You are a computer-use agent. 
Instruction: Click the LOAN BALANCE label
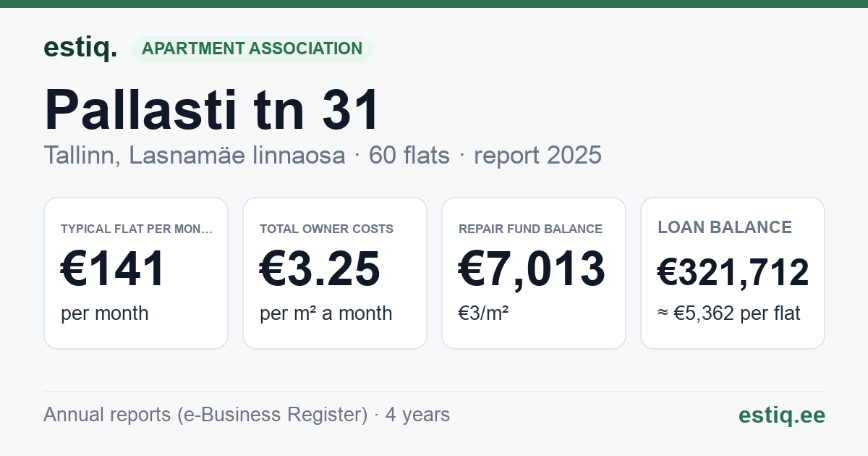coord(725,227)
